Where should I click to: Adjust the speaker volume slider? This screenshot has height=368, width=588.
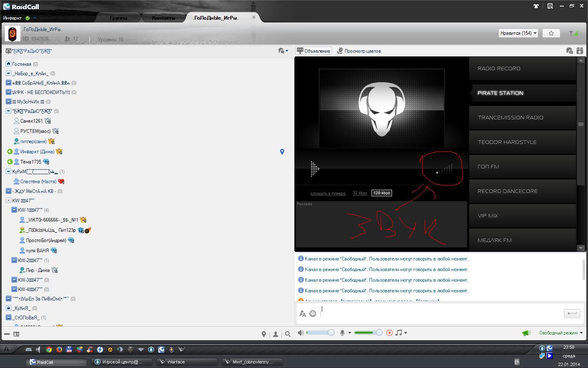click(320, 333)
